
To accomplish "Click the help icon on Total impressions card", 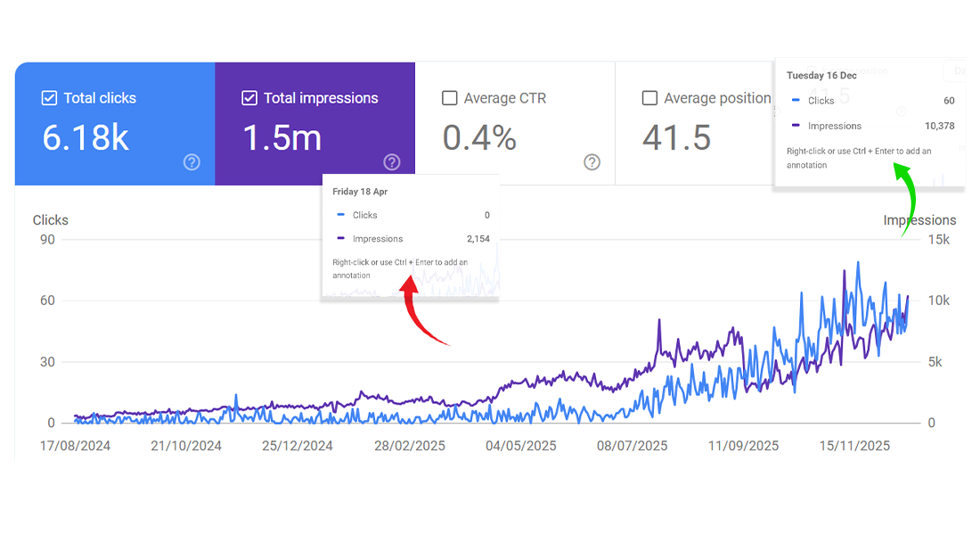I will point(392,162).
